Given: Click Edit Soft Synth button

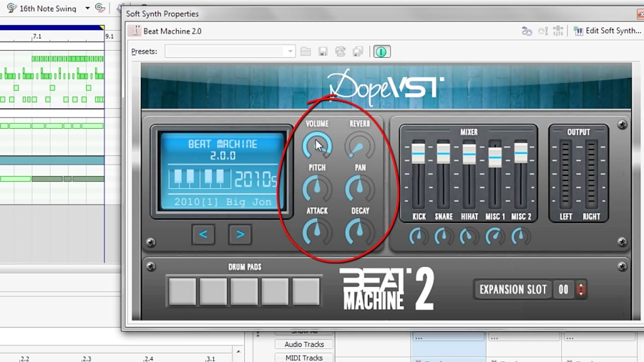Looking at the screenshot, I should pos(608,31).
